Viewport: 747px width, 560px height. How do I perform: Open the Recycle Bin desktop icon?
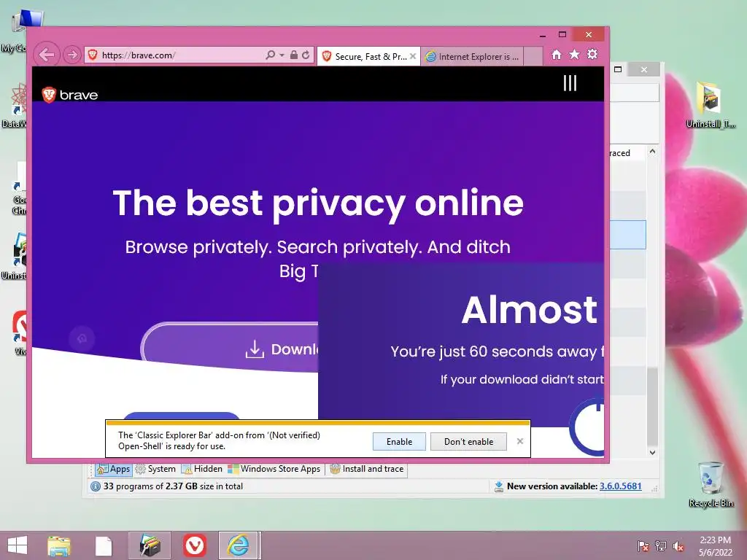tap(711, 484)
